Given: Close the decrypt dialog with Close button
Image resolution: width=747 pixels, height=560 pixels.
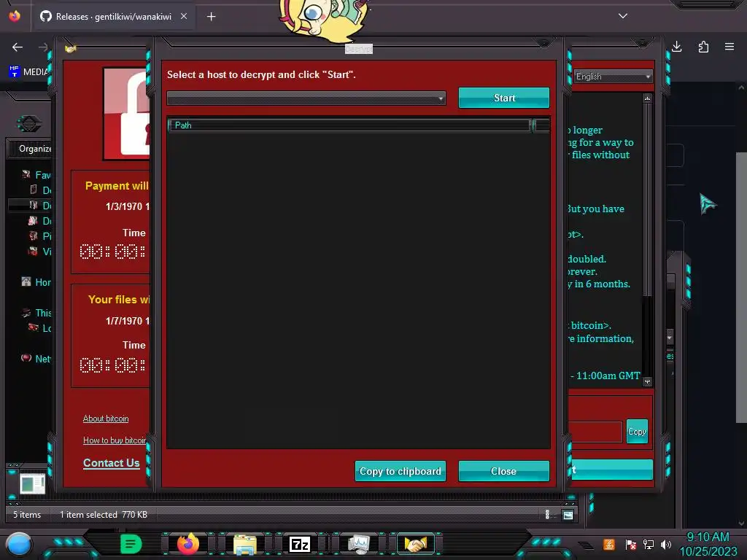Looking at the screenshot, I should pos(503,471).
